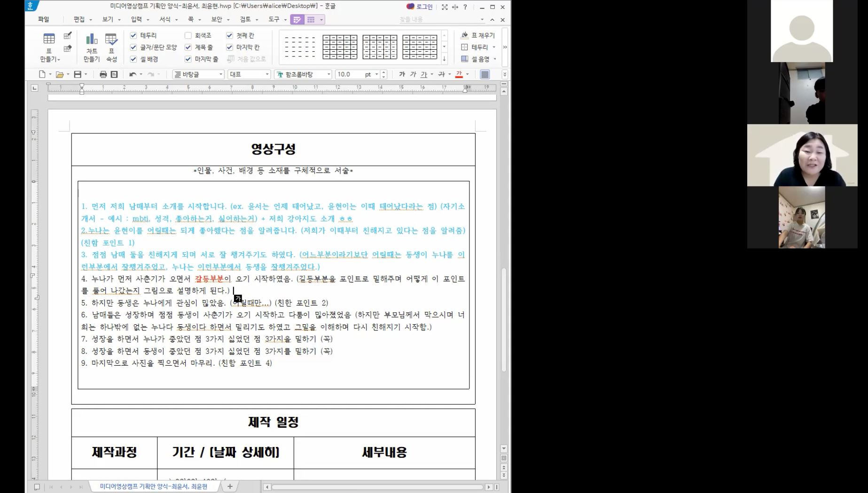Apply strikethrough with the crossed 가 icon
This screenshot has width=868, height=493.
[x=441, y=74]
